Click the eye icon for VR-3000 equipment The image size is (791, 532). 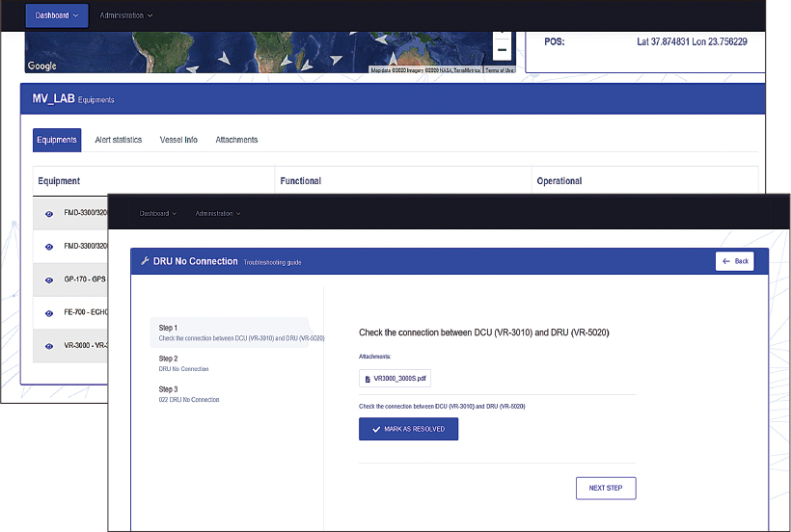point(49,346)
